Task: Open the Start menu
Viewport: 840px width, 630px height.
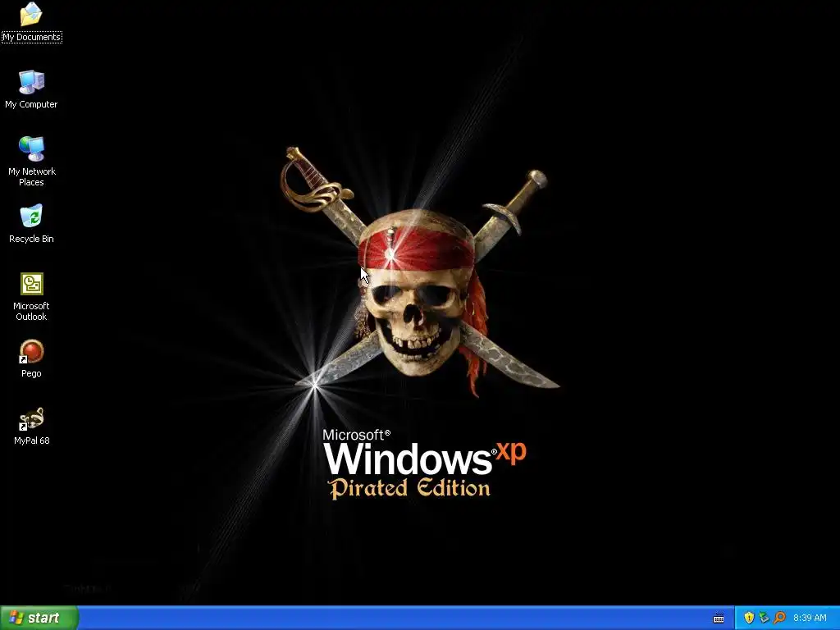Action: point(39,618)
